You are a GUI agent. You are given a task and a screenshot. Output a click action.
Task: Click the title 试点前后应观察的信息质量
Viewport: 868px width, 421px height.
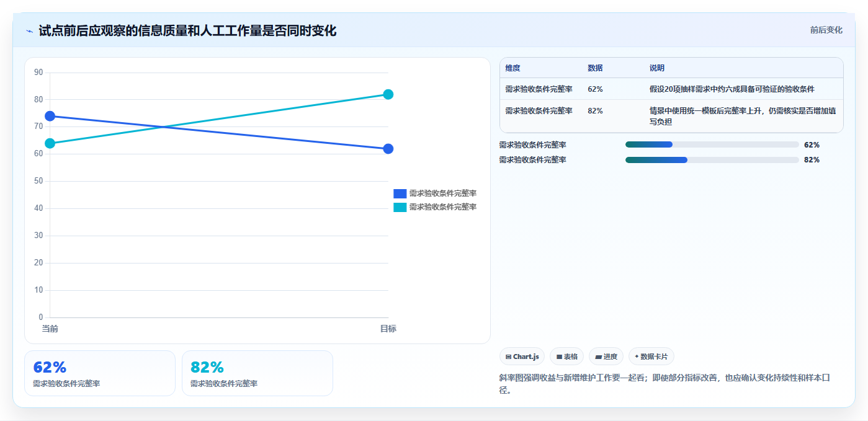pyautogui.click(x=187, y=30)
